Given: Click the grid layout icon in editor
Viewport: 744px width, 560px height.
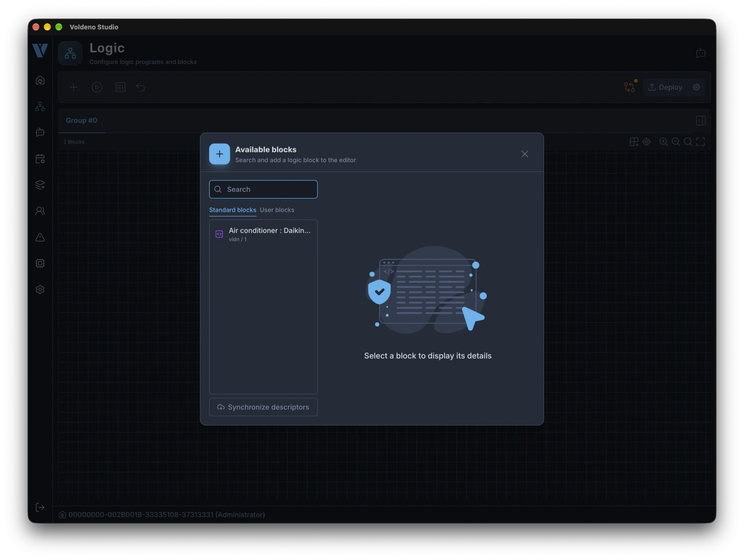Looking at the screenshot, I should click(634, 142).
